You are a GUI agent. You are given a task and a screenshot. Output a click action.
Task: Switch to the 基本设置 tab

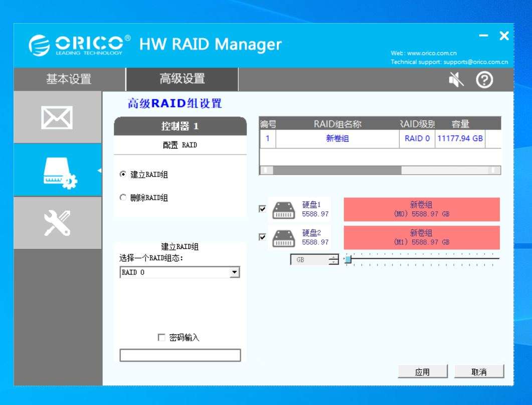click(x=69, y=79)
